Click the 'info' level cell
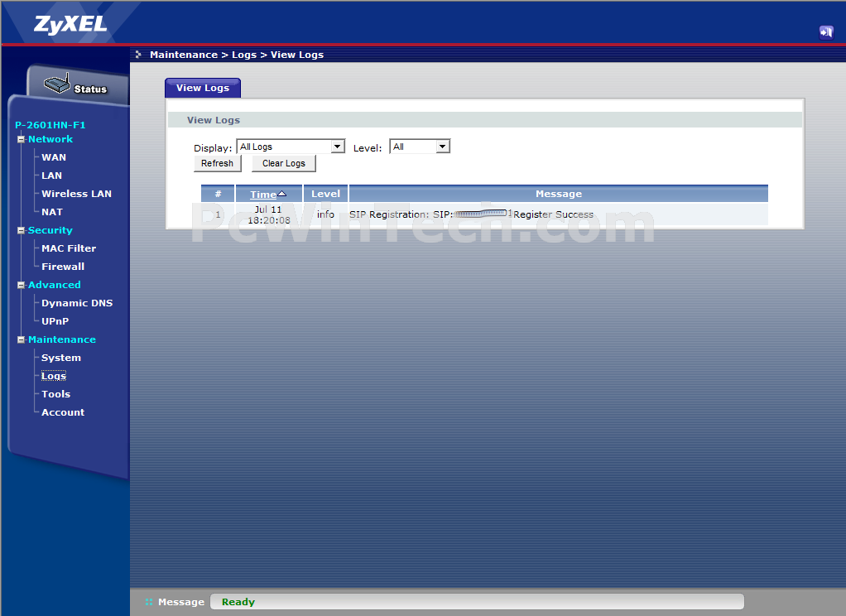This screenshot has width=846, height=616. [325, 214]
